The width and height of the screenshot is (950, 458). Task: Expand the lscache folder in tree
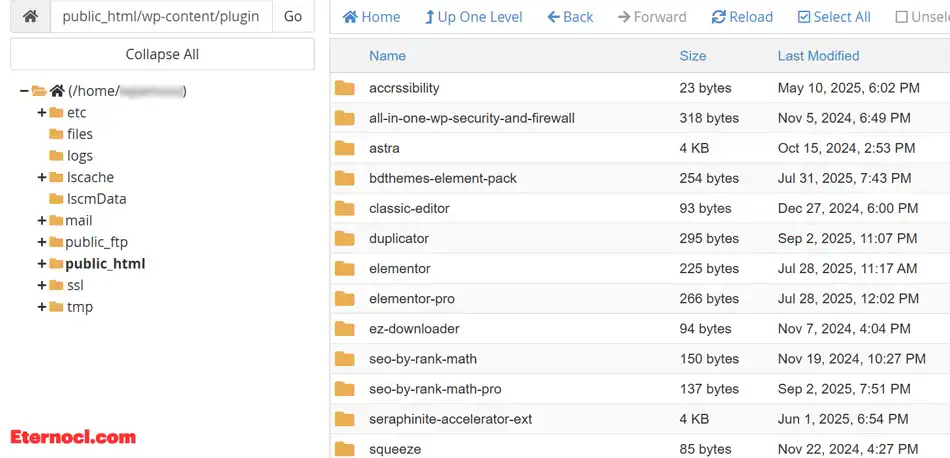pyautogui.click(x=42, y=178)
